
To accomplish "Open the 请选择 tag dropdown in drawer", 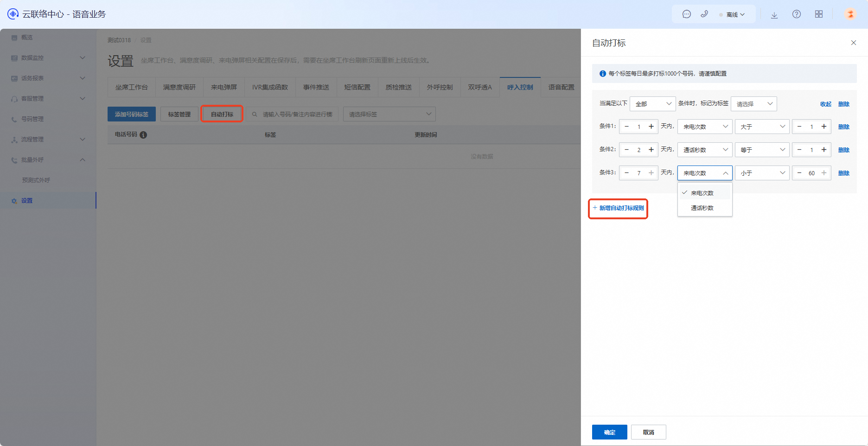I will point(754,104).
